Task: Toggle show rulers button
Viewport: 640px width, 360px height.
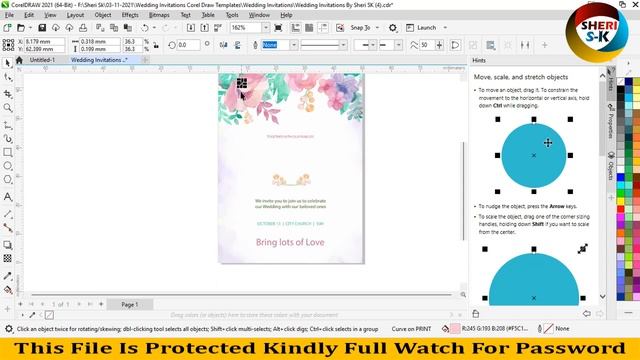Action: coord(296,28)
